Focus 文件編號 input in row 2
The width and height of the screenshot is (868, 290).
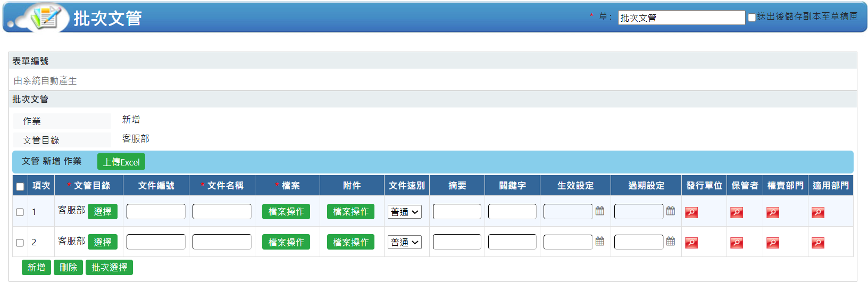[156, 242]
